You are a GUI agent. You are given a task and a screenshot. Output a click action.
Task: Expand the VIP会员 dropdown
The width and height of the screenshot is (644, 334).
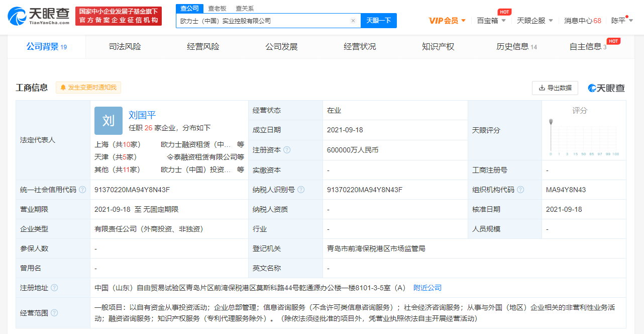(x=447, y=21)
